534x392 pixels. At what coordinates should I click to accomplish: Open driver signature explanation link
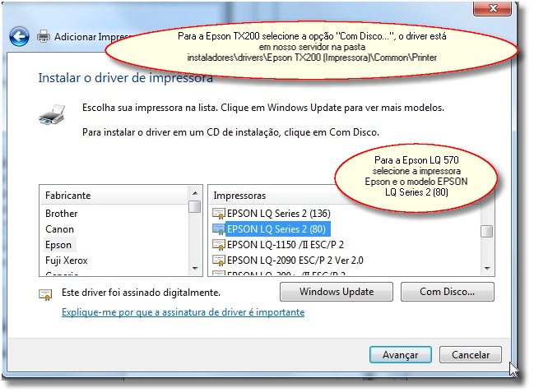pyautogui.click(x=183, y=312)
